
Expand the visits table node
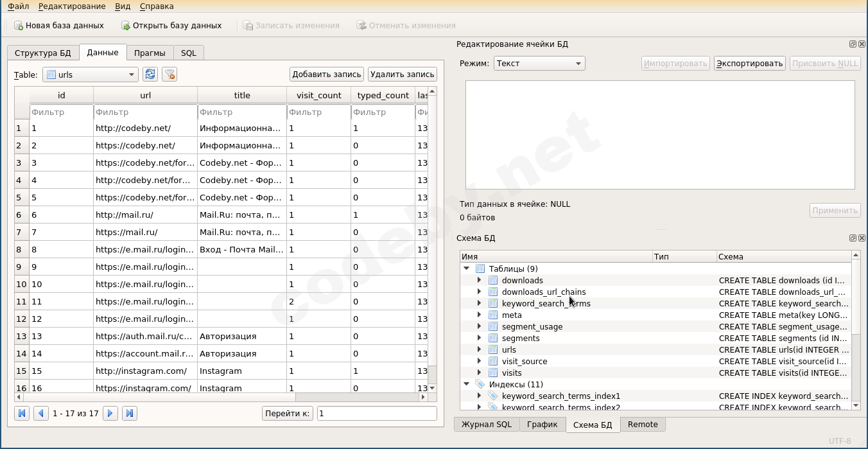click(x=479, y=373)
